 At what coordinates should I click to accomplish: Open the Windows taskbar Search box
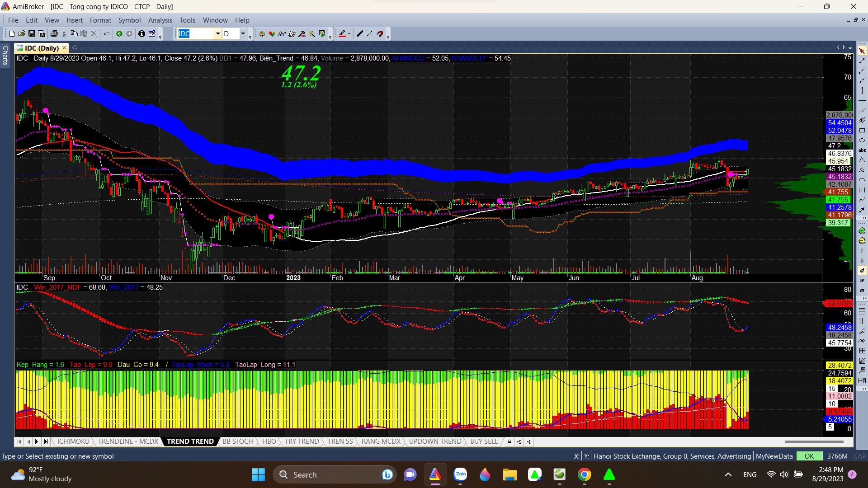click(x=335, y=474)
